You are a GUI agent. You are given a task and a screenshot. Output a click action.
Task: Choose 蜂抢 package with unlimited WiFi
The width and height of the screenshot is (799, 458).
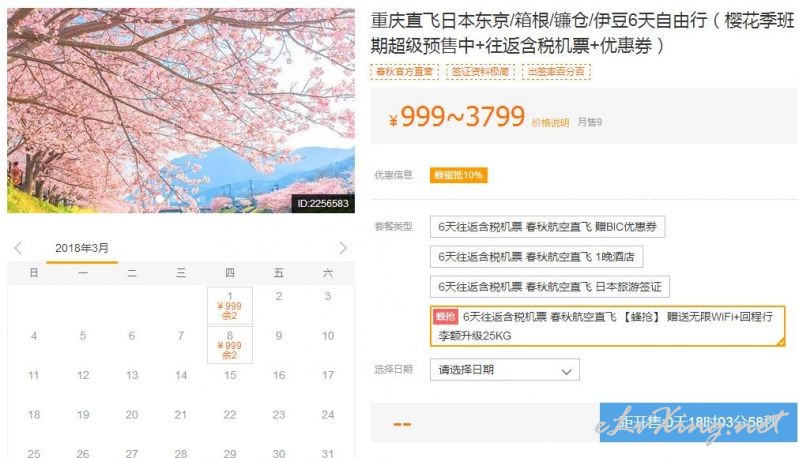(607, 326)
